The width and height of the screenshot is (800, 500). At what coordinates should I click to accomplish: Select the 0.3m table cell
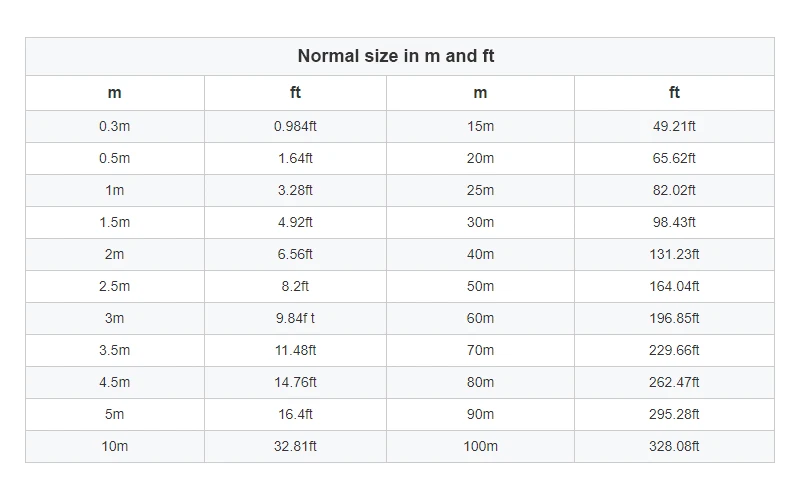pyautogui.click(x=114, y=126)
